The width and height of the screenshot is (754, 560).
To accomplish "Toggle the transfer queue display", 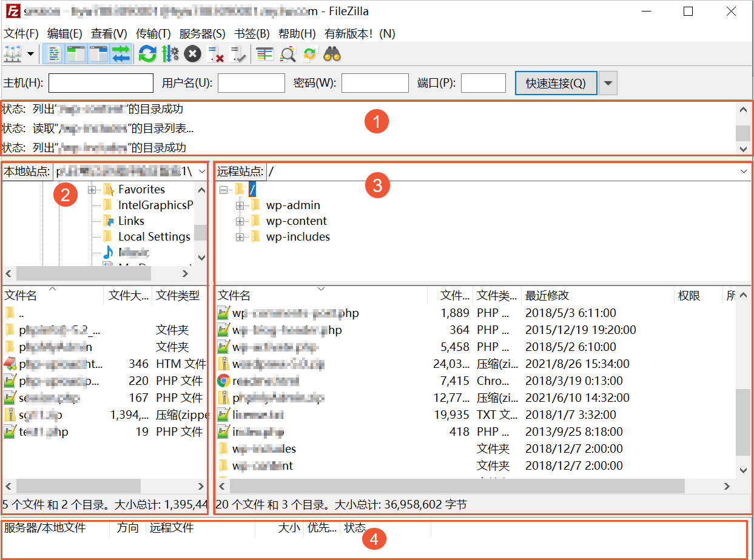I will coord(121,55).
